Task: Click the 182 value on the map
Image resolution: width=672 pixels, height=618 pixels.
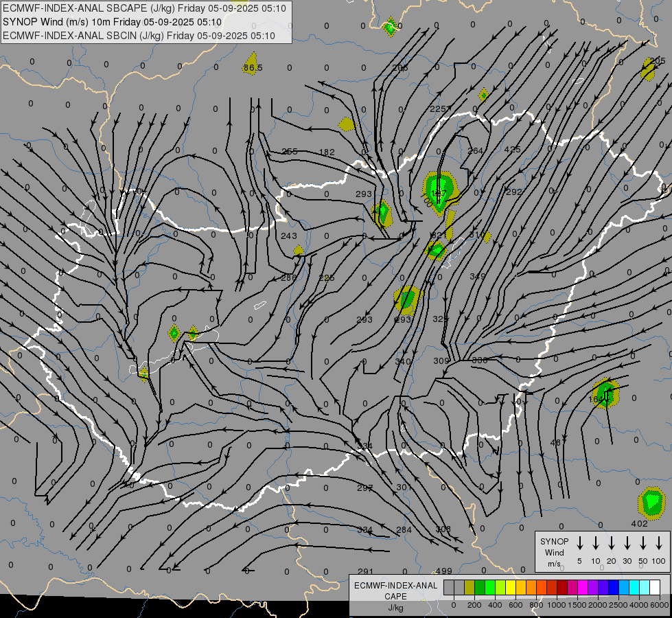Action: [327, 152]
